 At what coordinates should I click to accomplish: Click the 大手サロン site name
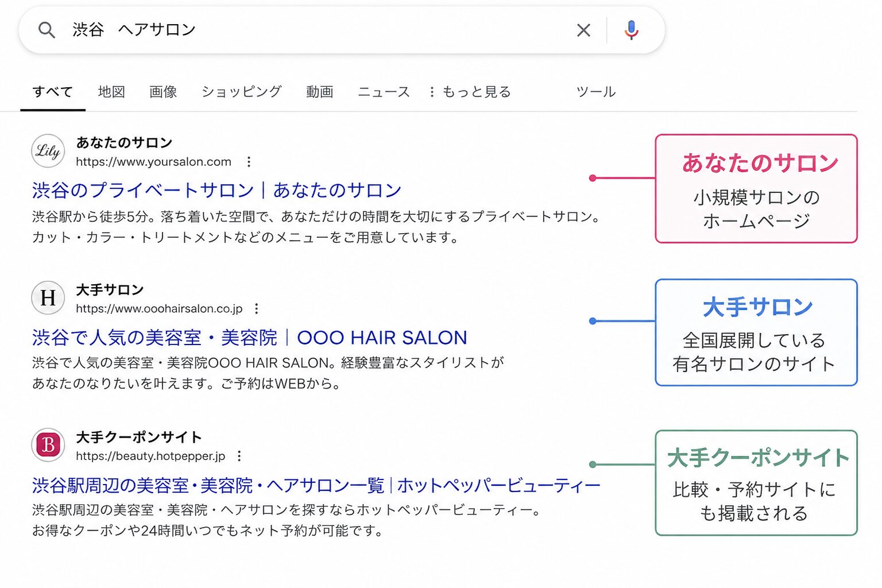(110, 289)
